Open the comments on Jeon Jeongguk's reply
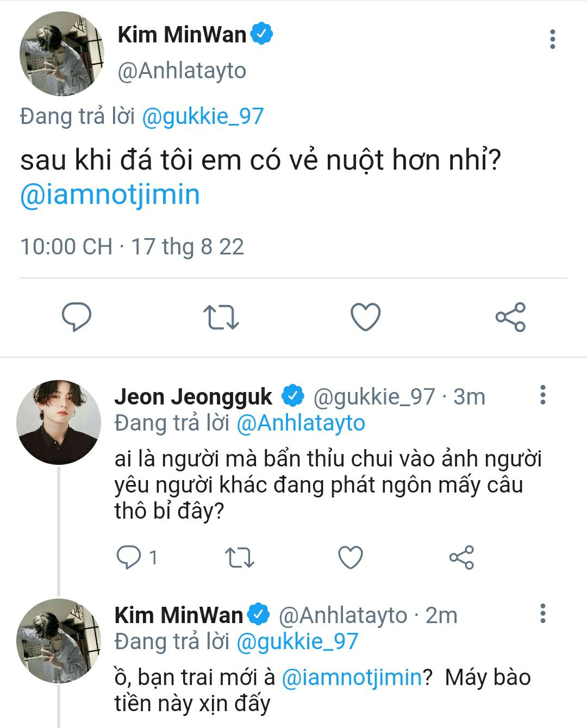 pyautogui.click(x=129, y=557)
